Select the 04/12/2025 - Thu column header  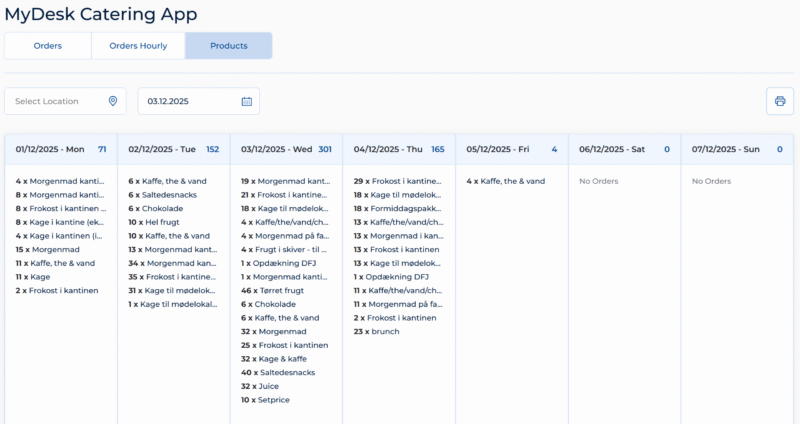tap(399, 149)
